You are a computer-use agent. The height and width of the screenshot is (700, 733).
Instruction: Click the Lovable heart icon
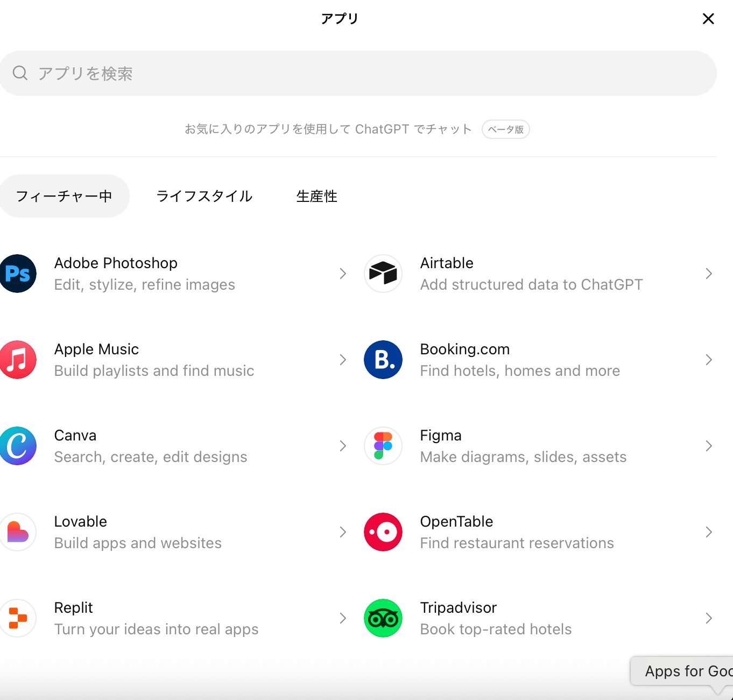tap(18, 532)
